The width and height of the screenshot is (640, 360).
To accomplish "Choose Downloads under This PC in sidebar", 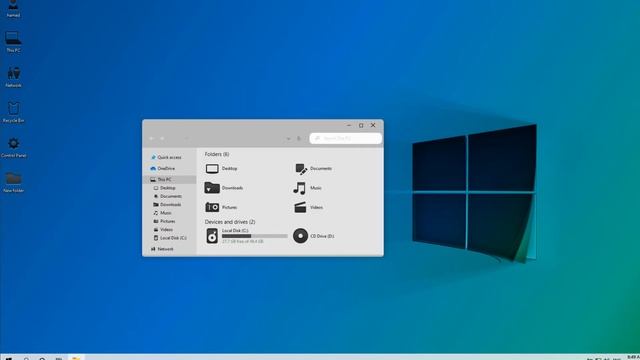I will (x=167, y=204).
